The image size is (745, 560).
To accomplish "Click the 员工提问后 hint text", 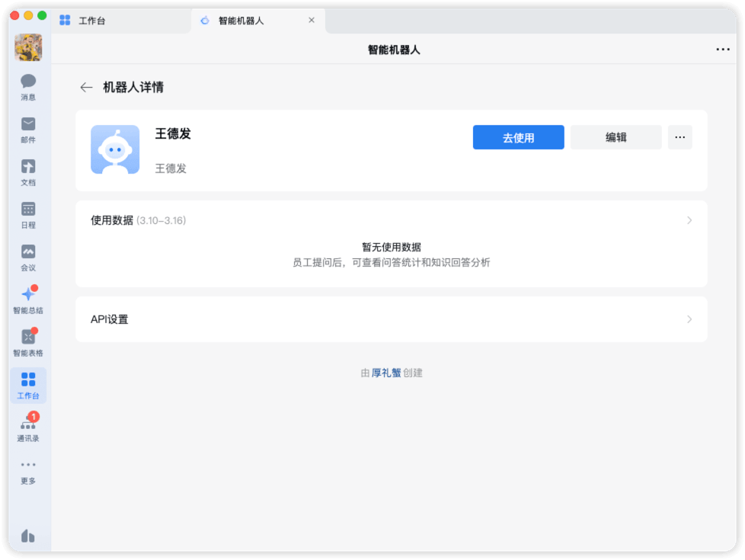I will [391, 262].
